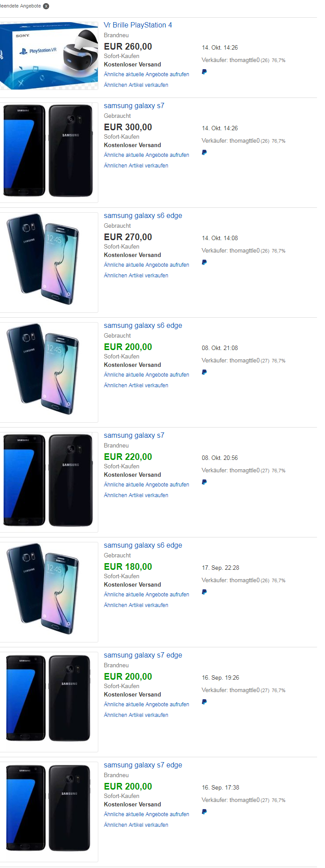Open samsung galaxy s6 edge title priced EUR 180,00

[143, 545]
